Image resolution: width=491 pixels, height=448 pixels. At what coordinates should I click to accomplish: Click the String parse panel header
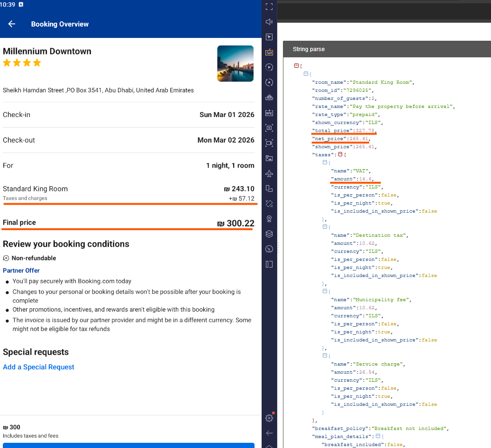pyautogui.click(x=387, y=49)
